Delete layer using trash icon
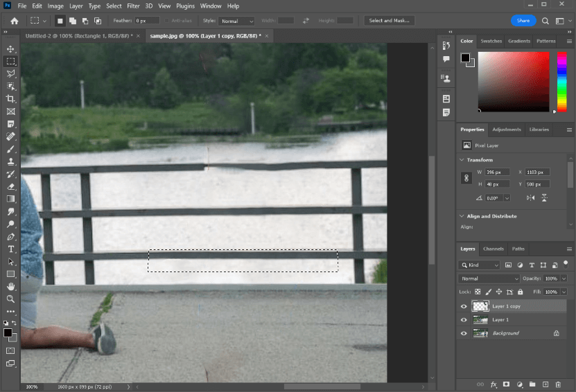 (558, 384)
